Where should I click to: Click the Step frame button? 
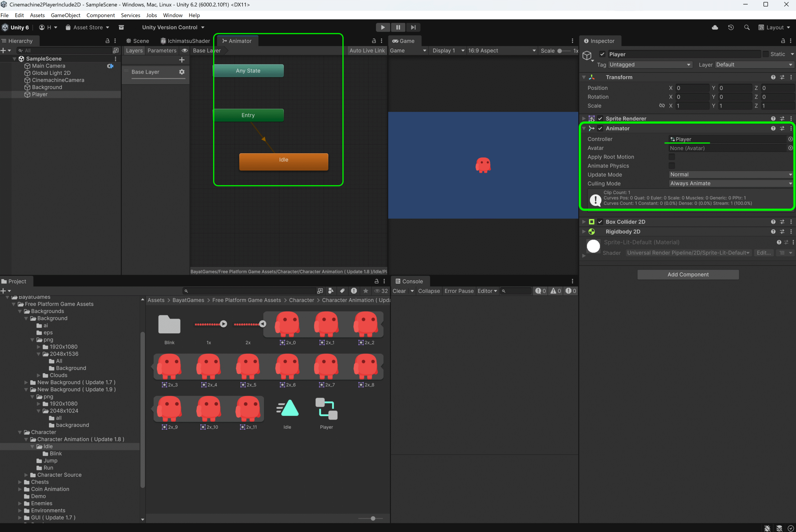point(413,27)
